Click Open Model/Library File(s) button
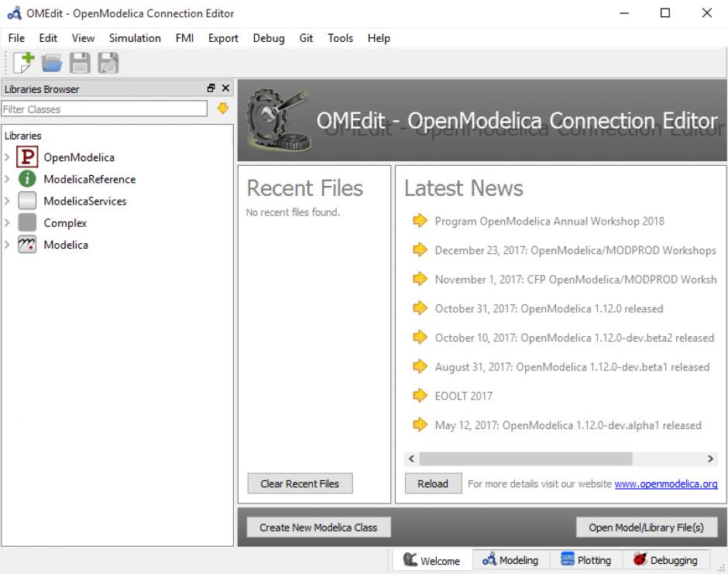Image resolution: width=728 pixels, height=574 pixels. click(646, 528)
